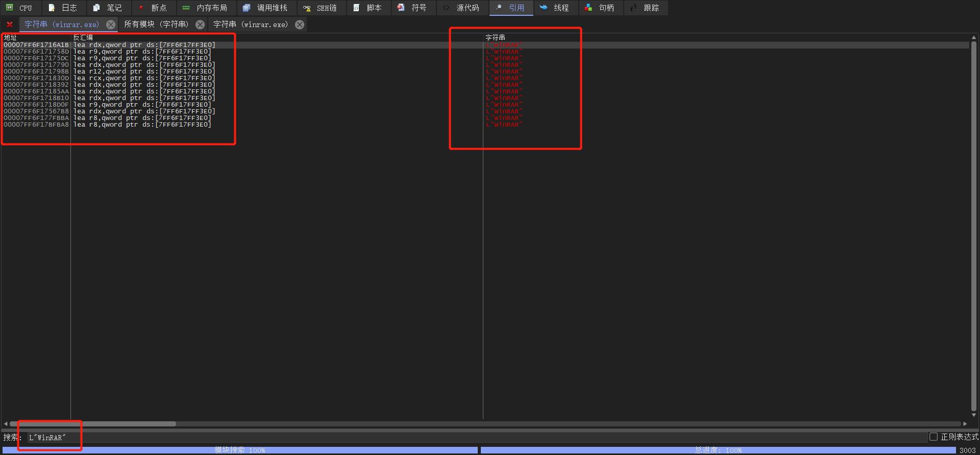Select address 00007FF6F17185AA
The width and height of the screenshot is (980, 455).
pyautogui.click(x=36, y=91)
